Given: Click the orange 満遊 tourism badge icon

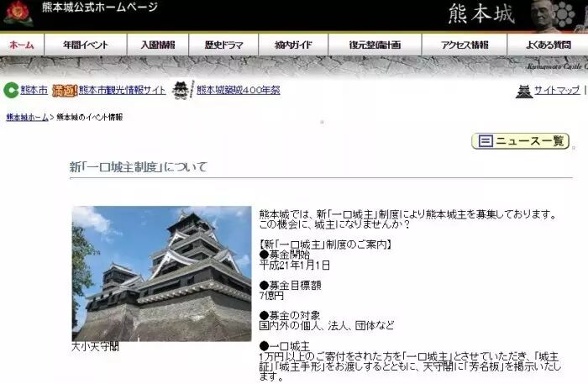Looking at the screenshot, I should (x=65, y=91).
